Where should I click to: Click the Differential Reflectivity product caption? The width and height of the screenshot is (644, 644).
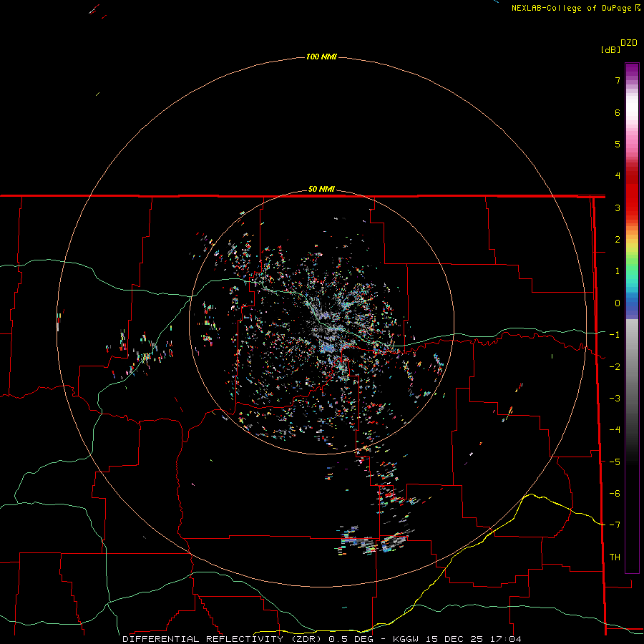322,639
